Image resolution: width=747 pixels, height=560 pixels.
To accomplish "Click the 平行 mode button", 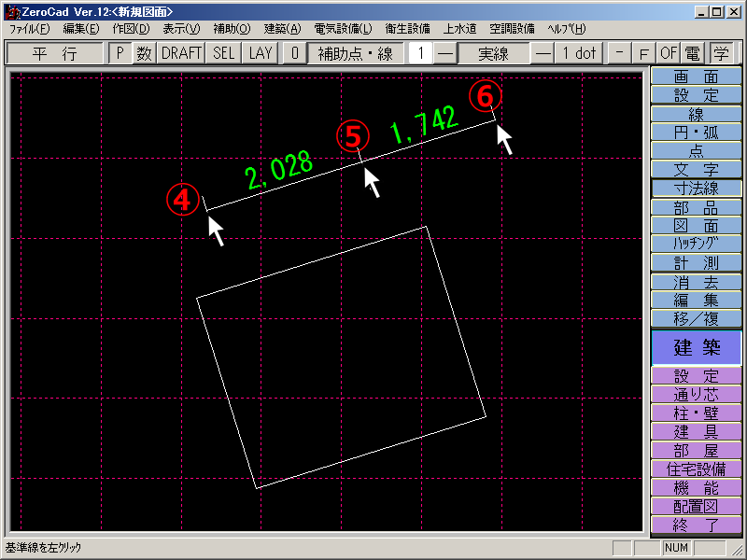I will [55, 53].
